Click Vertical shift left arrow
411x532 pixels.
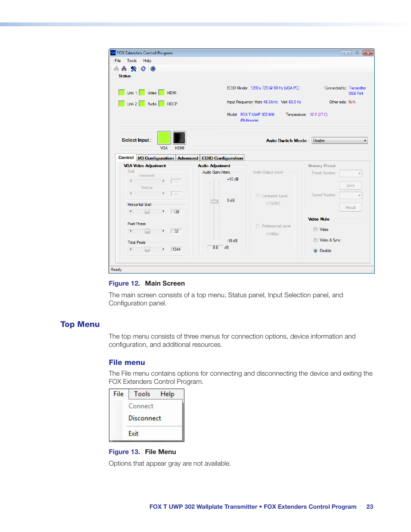click(x=131, y=193)
